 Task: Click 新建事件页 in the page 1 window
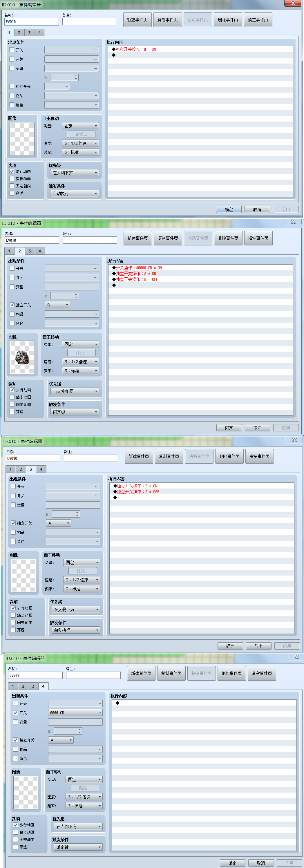[137, 20]
